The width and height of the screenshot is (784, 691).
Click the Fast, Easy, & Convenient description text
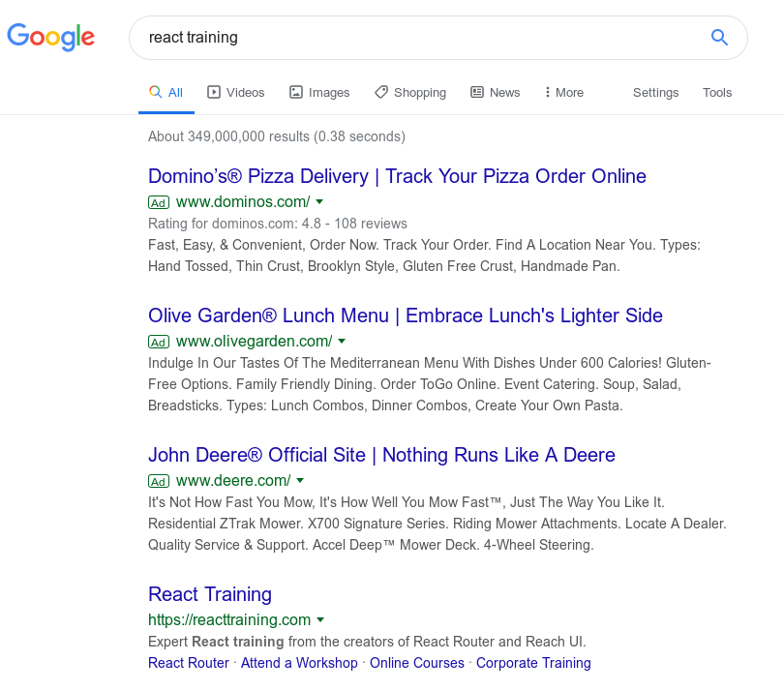pos(424,255)
